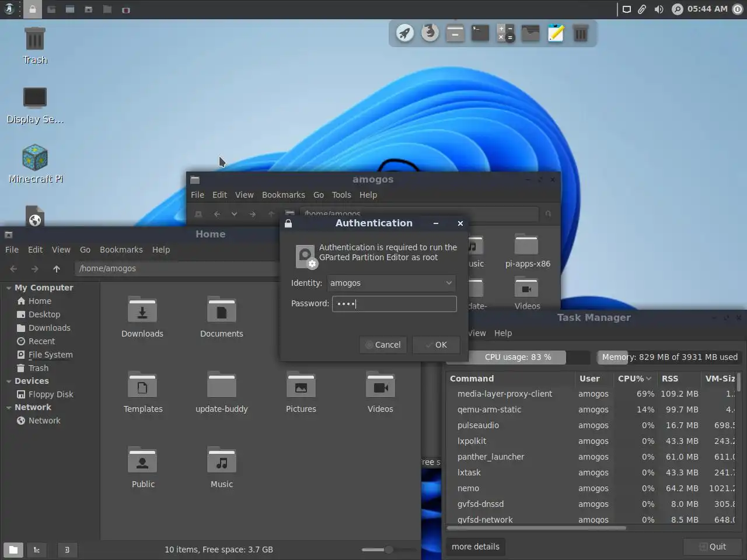The width and height of the screenshot is (747, 560).
Task: Open the View menu in Home window
Action: pos(61,250)
